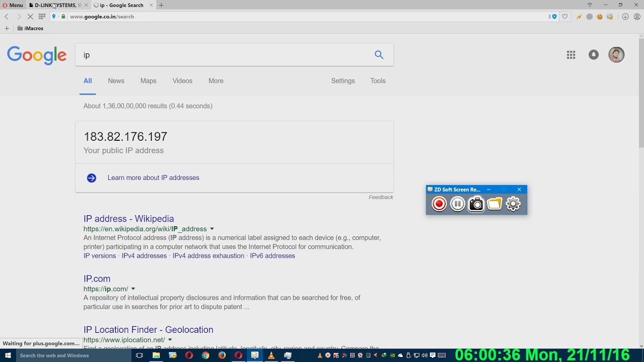644x362 pixels.
Task: Expand the arrow beside the https://ip.com/ URL
Action: 133,289
